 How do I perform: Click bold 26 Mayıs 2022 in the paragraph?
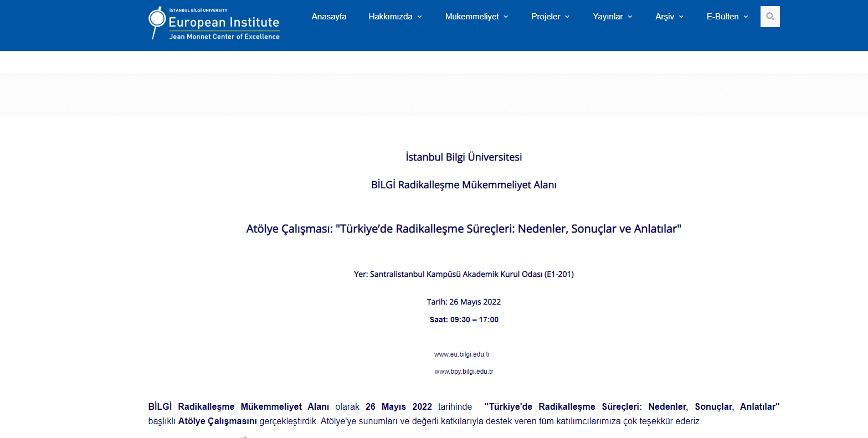[x=399, y=407]
